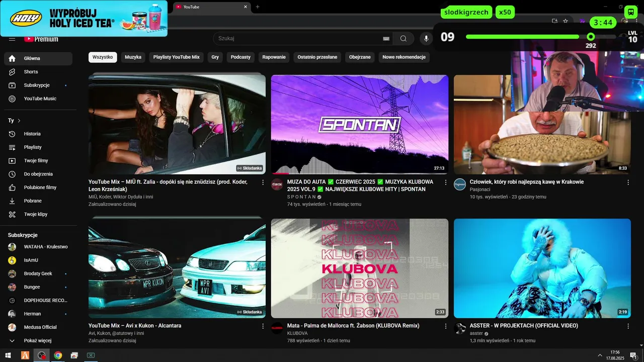Open Historia in the sidebar
This screenshot has height=362, width=644.
[38, 134]
